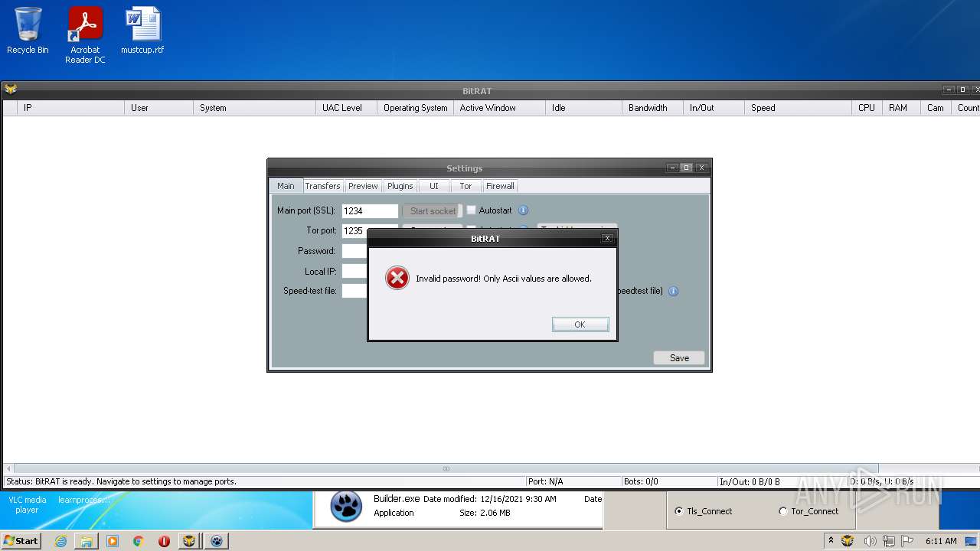This screenshot has height=551, width=980.
Task: Switch to the Preview tab
Action: click(363, 186)
